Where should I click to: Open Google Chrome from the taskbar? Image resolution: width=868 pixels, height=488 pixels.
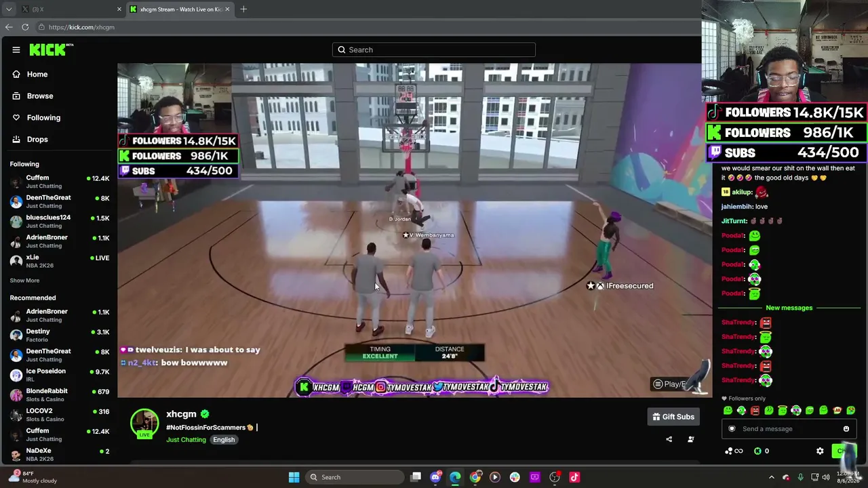click(x=475, y=477)
